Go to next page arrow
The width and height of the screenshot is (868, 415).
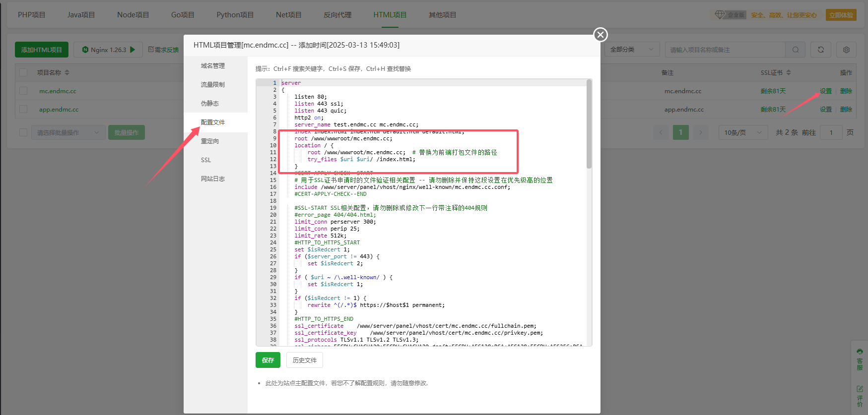[x=701, y=132]
